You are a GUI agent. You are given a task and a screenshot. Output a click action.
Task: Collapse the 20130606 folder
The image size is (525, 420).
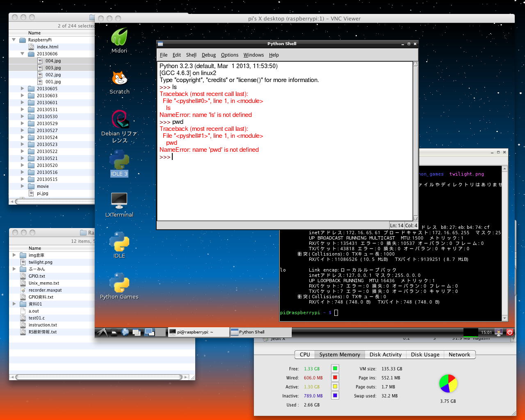coord(23,54)
